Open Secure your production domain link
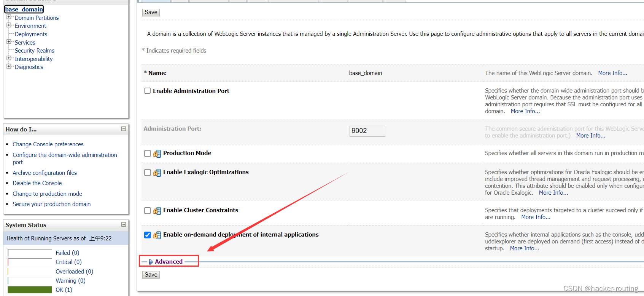Viewport: 644px width, 296px height. click(x=51, y=204)
